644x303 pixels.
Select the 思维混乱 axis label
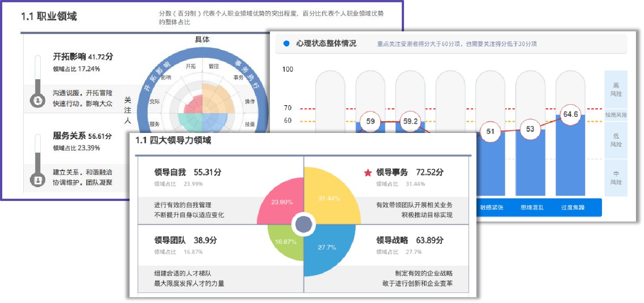click(532, 208)
